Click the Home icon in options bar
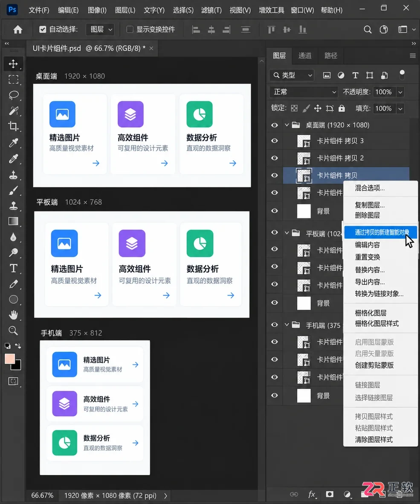 17,29
